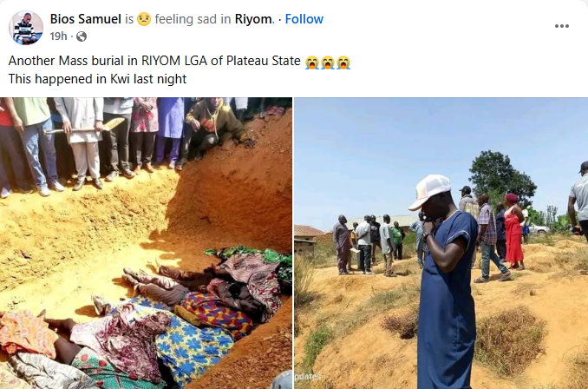Screen dimensions: 588x389
Task: Open the three-dot post options menu
Action: pos(561,26)
